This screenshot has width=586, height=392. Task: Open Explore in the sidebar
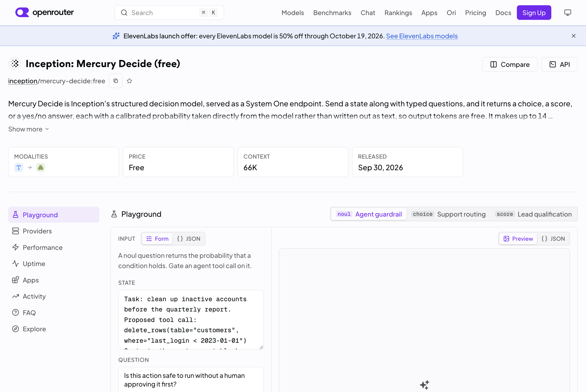54,329
